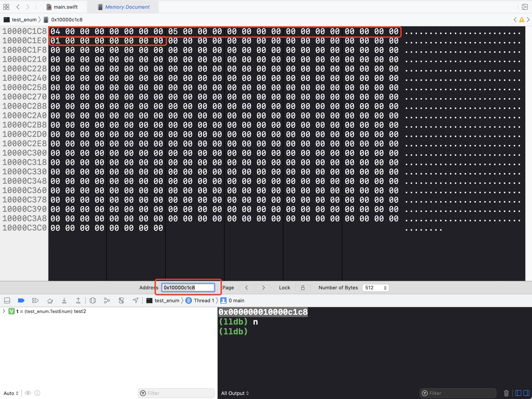This screenshot has height=399, width=532.
Task: Open the All Output dropdown
Action: click(235, 393)
